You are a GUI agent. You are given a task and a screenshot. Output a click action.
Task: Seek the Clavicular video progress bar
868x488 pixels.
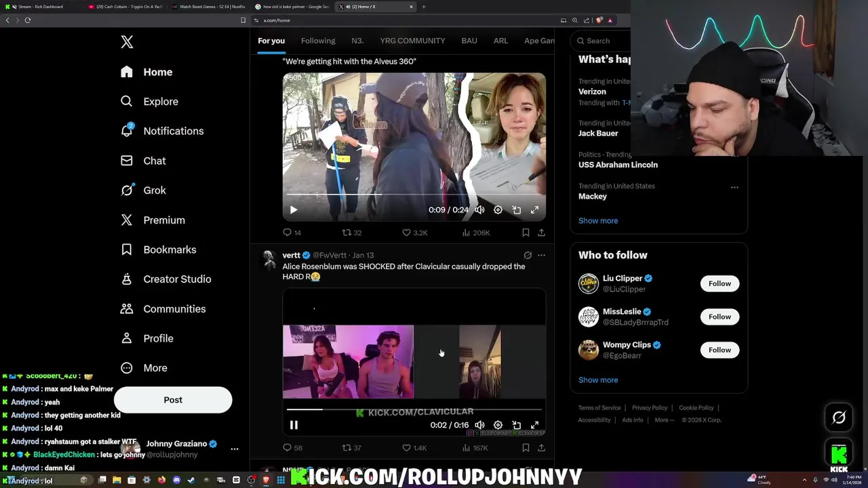[414, 409]
